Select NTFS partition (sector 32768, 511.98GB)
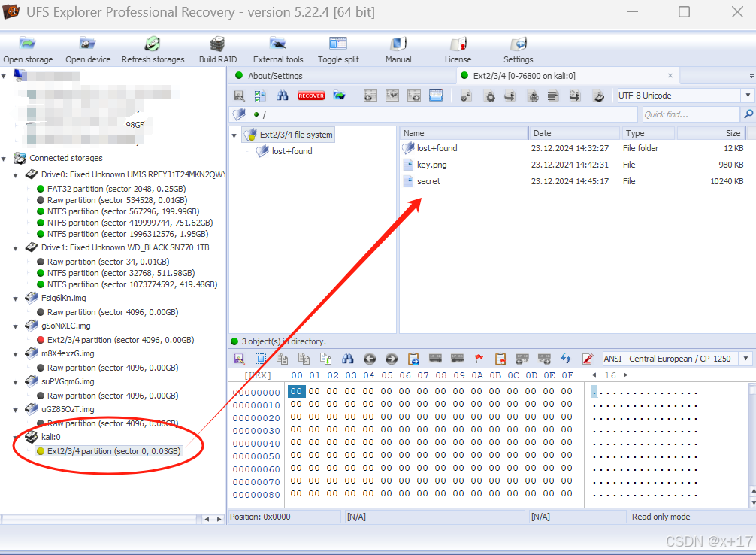The width and height of the screenshot is (756, 555). tap(121, 273)
